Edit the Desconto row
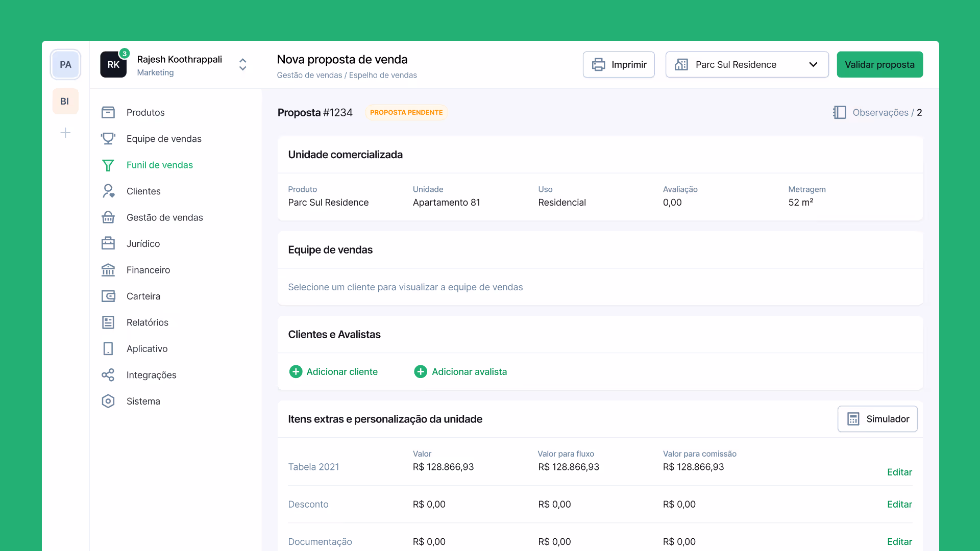The image size is (980, 551). click(x=899, y=505)
